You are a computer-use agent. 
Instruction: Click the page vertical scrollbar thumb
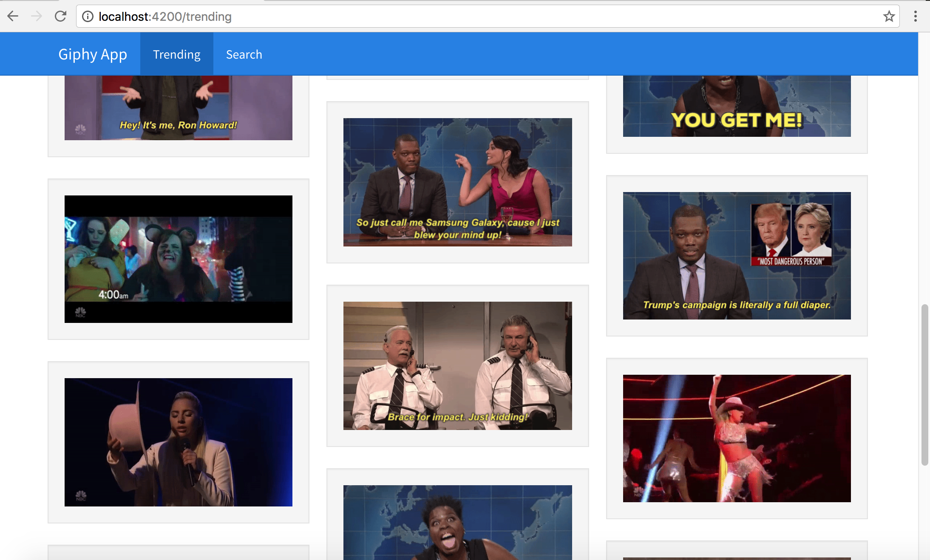pyautogui.click(x=924, y=385)
